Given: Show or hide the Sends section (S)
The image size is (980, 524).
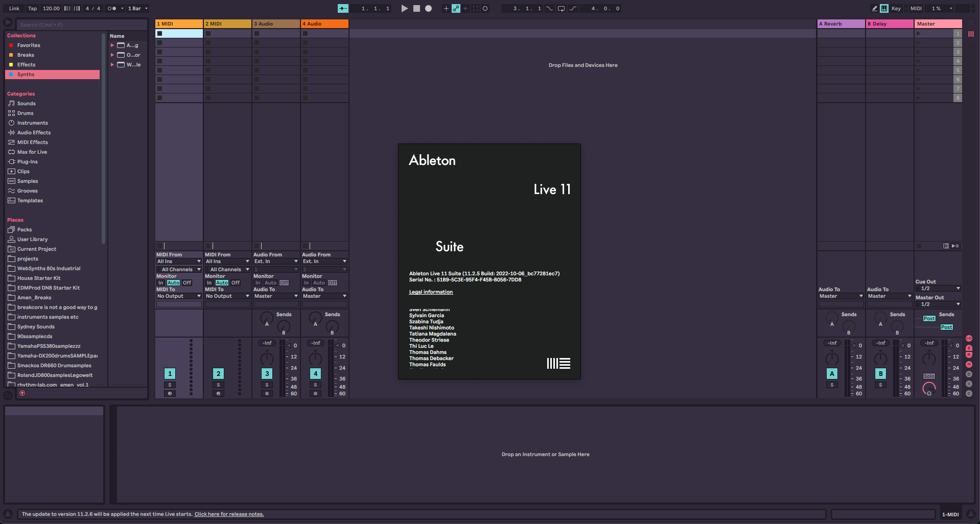Looking at the screenshot, I should point(969,348).
